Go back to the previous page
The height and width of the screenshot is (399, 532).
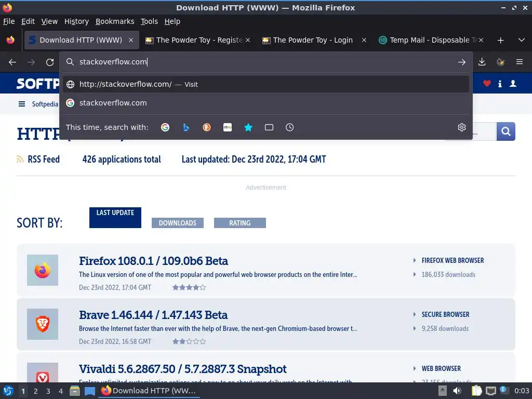pos(12,62)
